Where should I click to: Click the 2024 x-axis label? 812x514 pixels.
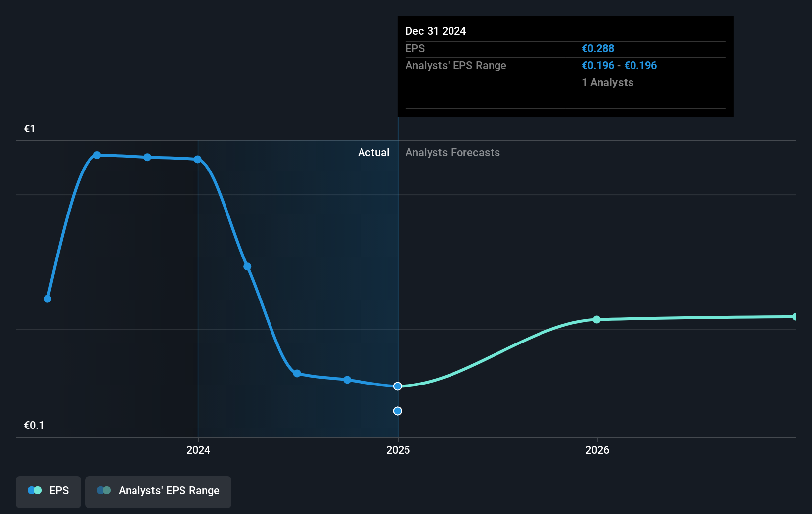click(x=198, y=450)
